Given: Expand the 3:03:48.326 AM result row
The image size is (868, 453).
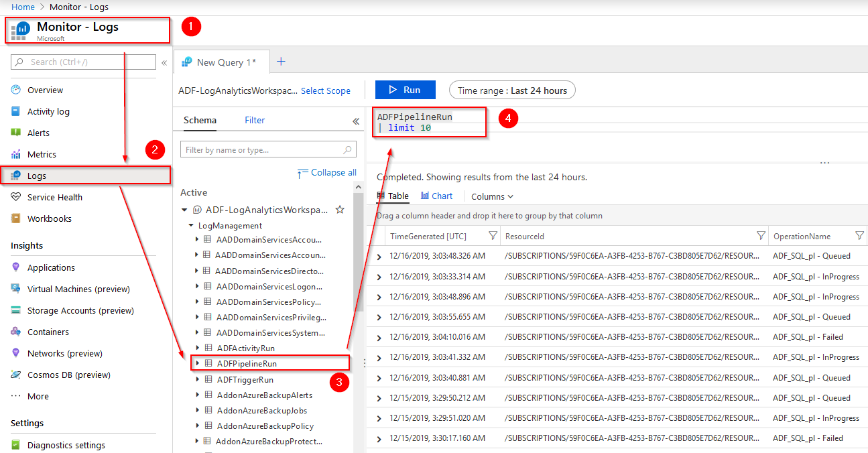Looking at the screenshot, I should point(379,257).
